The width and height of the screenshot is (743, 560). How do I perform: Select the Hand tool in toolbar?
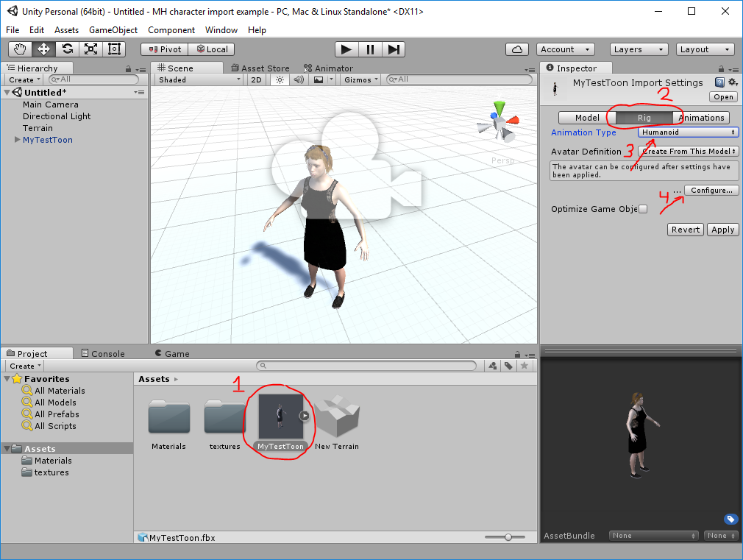pos(21,49)
